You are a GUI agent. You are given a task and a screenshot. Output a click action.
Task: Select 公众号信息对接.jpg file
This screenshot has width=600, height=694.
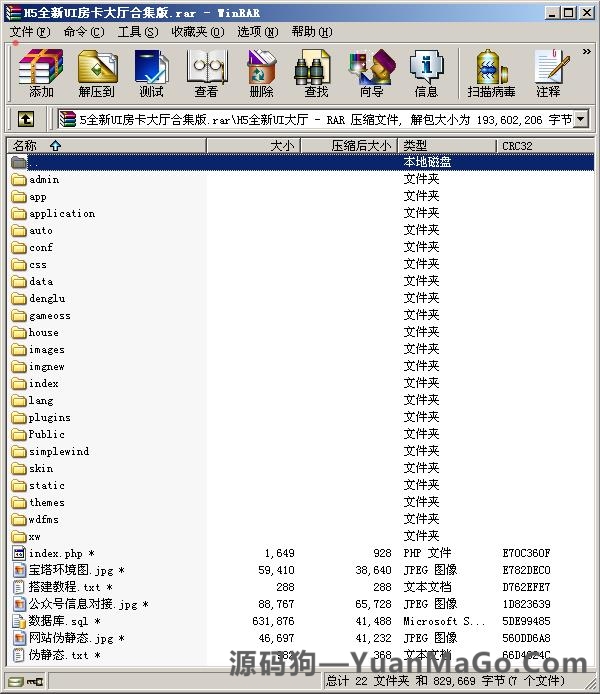(x=81, y=604)
